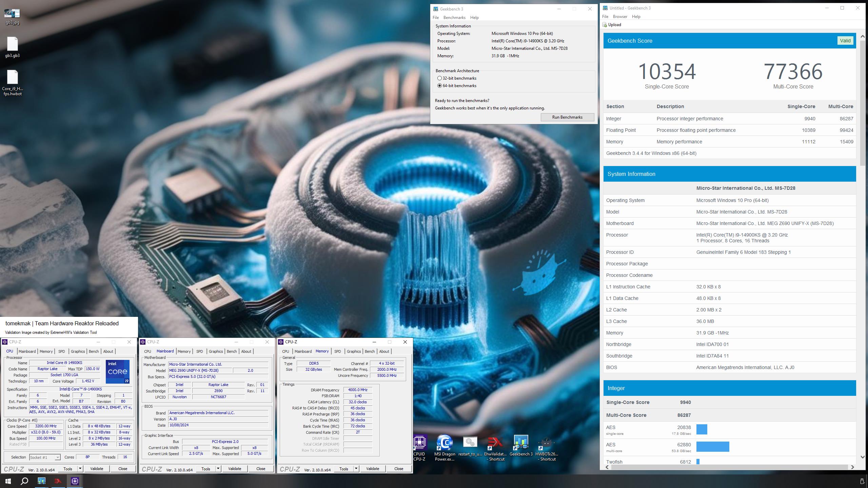The height and width of the screenshot is (488, 868).
Task: Click the CPU-Z Memory window title icon
Action: 281,342
